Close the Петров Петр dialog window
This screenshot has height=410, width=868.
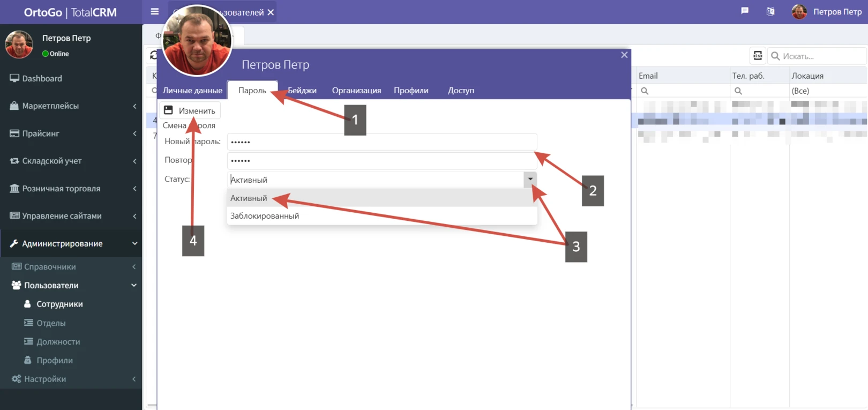coord(624,55)
